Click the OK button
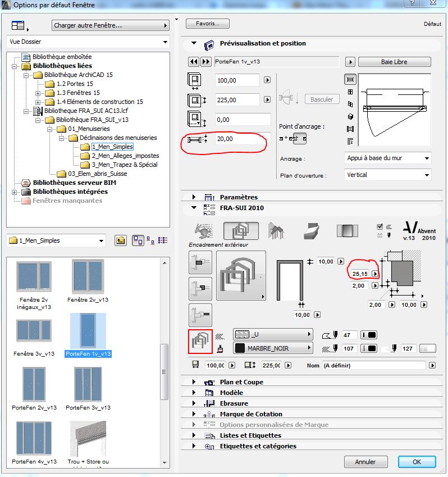 tap(417, 462)
